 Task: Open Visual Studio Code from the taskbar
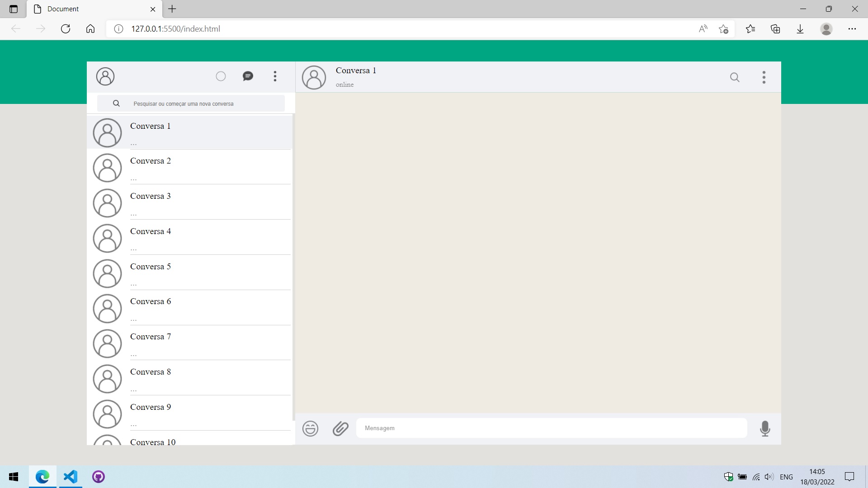pyautogui.click(x=71, y=477)
